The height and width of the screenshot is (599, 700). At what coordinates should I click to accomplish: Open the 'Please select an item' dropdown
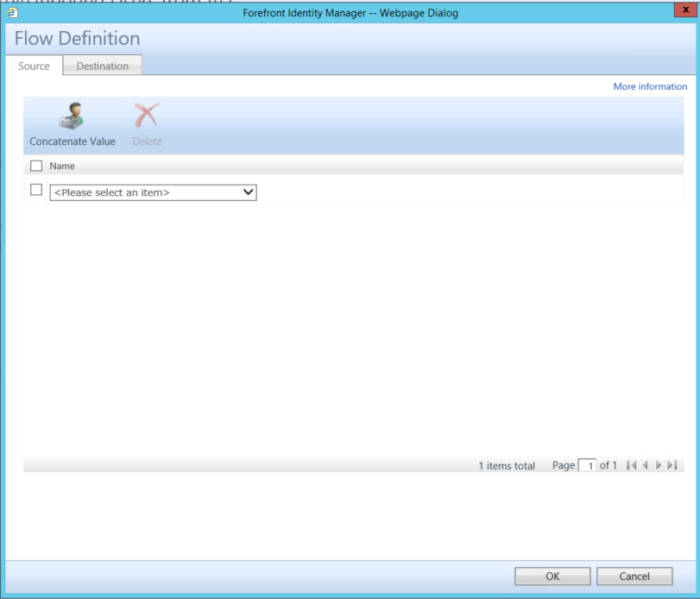pos(153,192)
